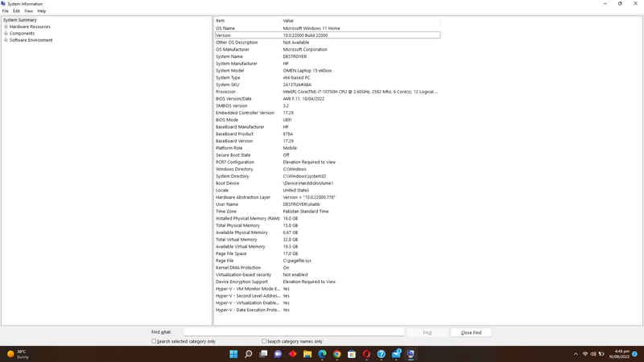This screenshot has height=362, width=644.
Task: Open the Windows Start menu
Action: click(x=233, y=354)
